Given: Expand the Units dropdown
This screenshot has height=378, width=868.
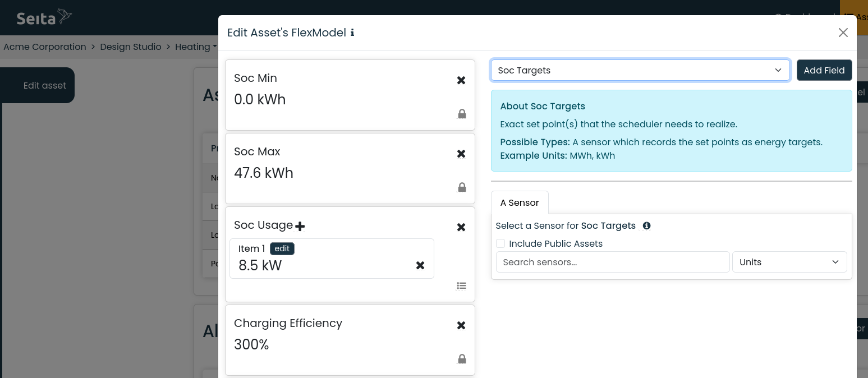Looking at the screenshot, I should coord(789,262).
